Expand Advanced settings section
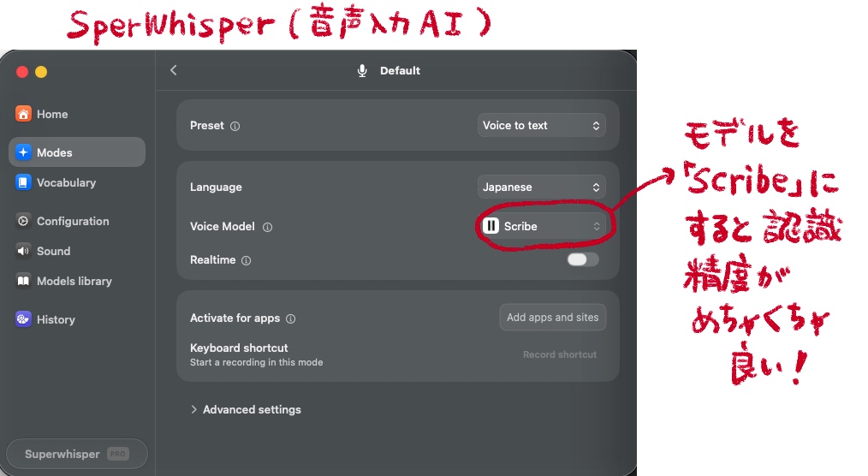This screenshot has width=868, height=476. tap(246, 409)
